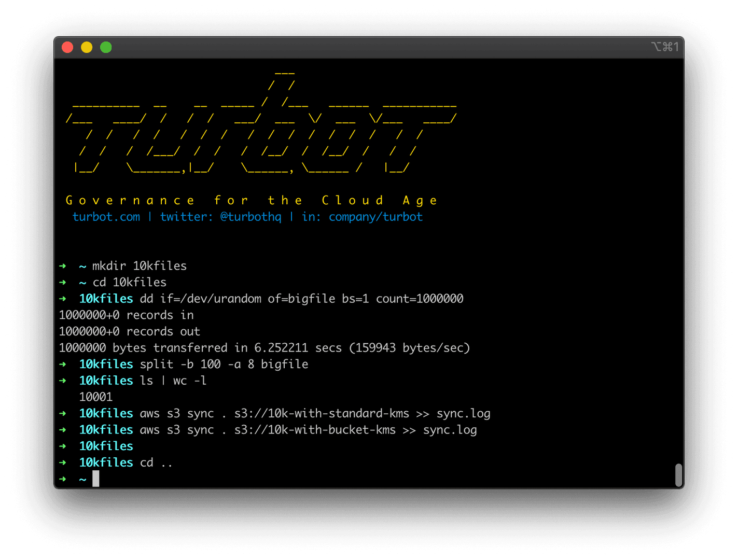
Task: Click the empty '10kfiles' prompt line
Action: click(106, 446)
